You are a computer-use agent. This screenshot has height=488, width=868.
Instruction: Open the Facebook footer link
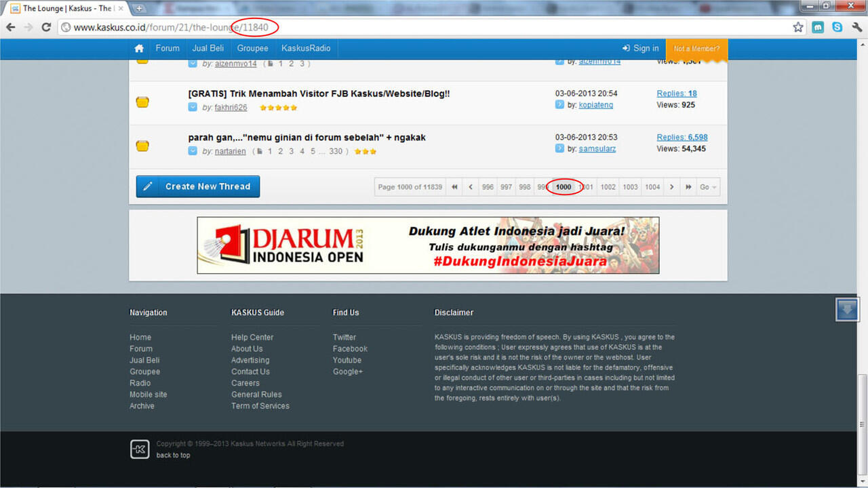(x=350, y=349)
